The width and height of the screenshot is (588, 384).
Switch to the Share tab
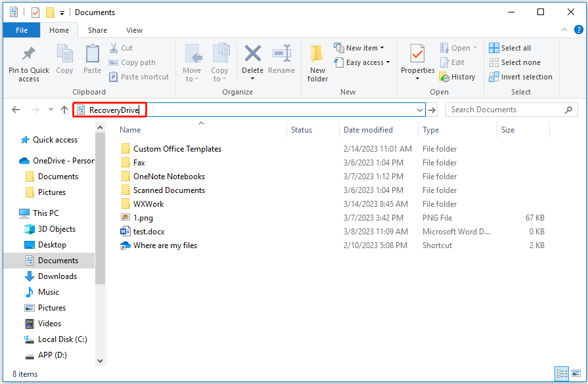(97, 30)
